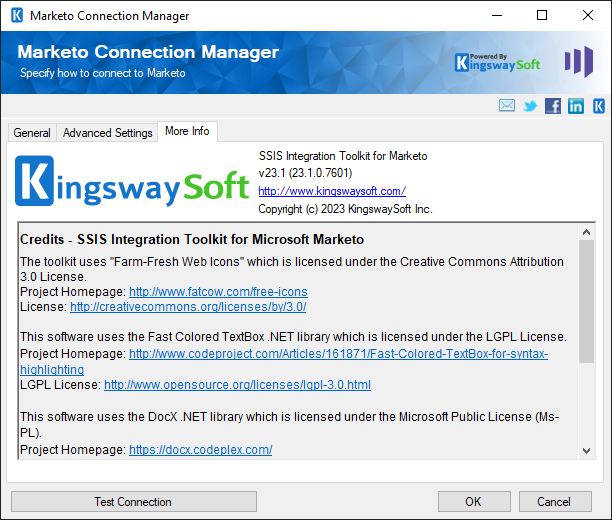Click the KingswaySoft K icon beside LinkedIn

pyautogui.click(x=599, y=106)
